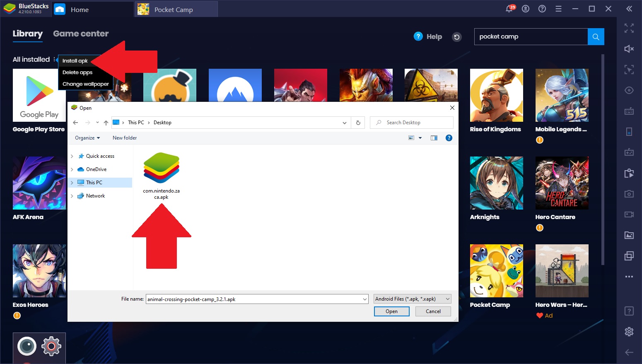Refresh the library with circular arrow
Viewport: 642px width, 364px height.
[x=456, y=37]
